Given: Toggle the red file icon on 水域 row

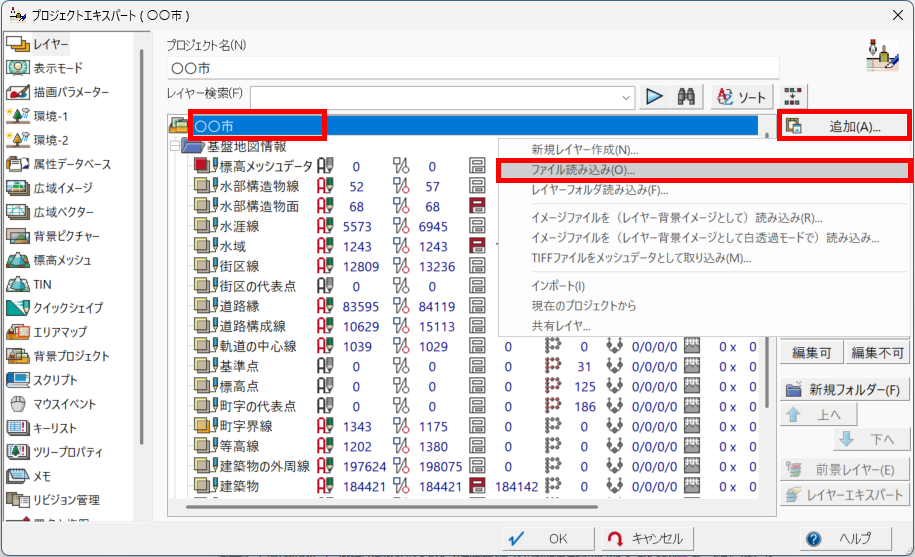Looking at the screenshot, I should [478, 246].
